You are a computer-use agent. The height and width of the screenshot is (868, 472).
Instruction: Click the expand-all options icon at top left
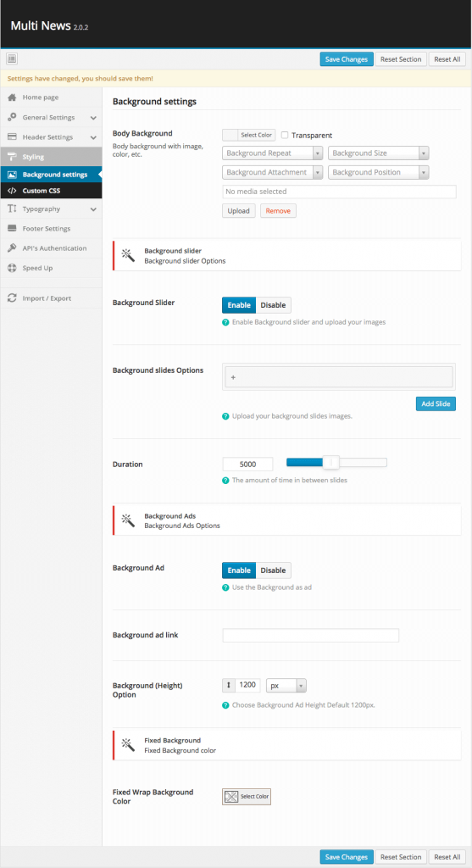coord(12,58)
